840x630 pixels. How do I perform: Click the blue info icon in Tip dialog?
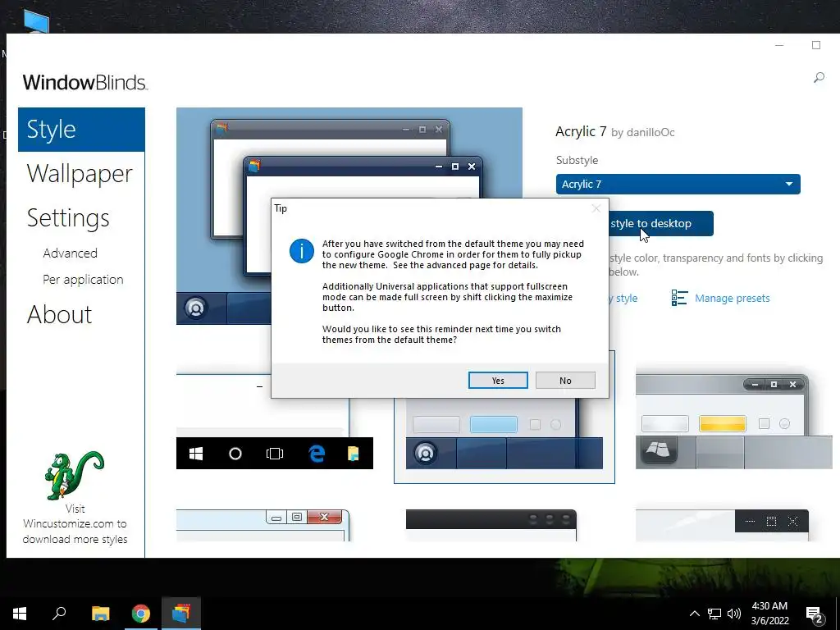pyautogui.click(x=302, y=251)
